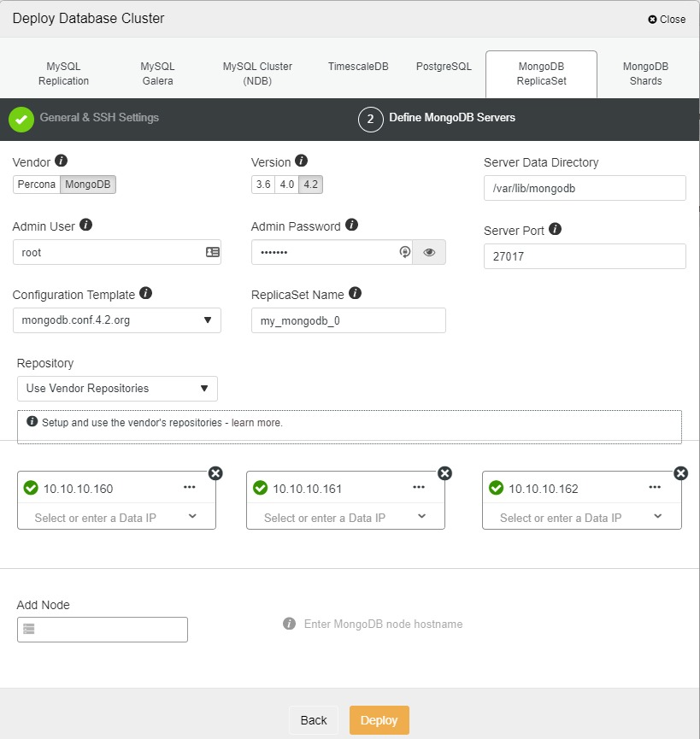Go back with the Back button
The height and width of the screenshot is (739, 700).
pos(314,720)
